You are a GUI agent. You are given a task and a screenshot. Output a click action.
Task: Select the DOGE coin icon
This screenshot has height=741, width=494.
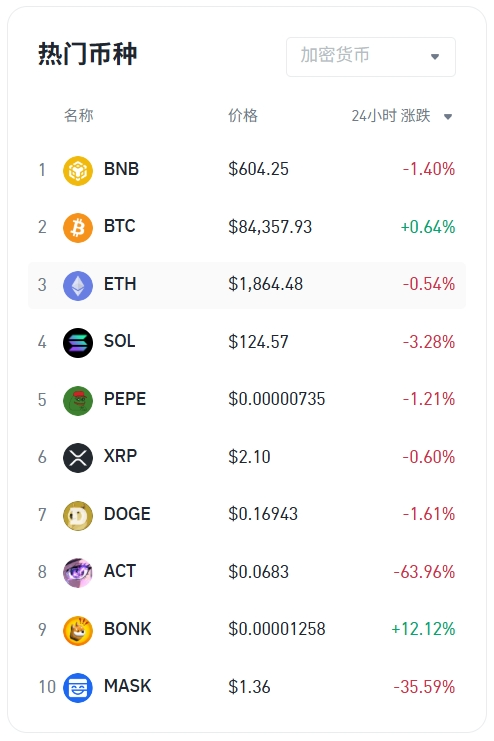[78, 515]
